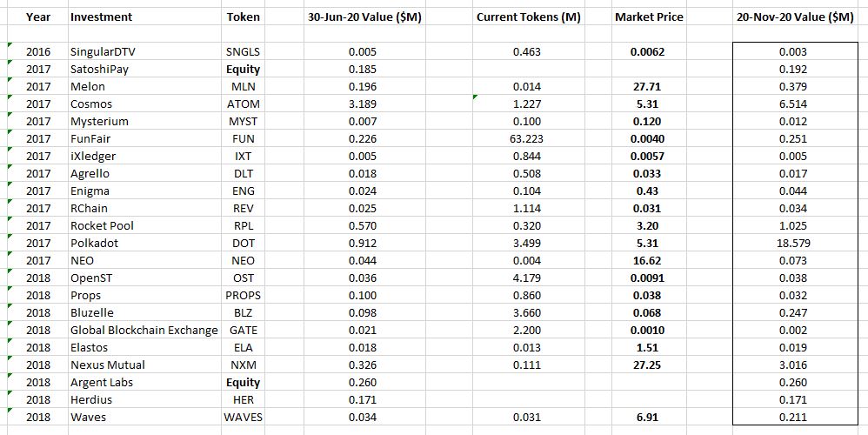The width and height of the screenshot is (868, 435).
Task: Click the FunFair current tokens 63.223
Action: (527, 139)
